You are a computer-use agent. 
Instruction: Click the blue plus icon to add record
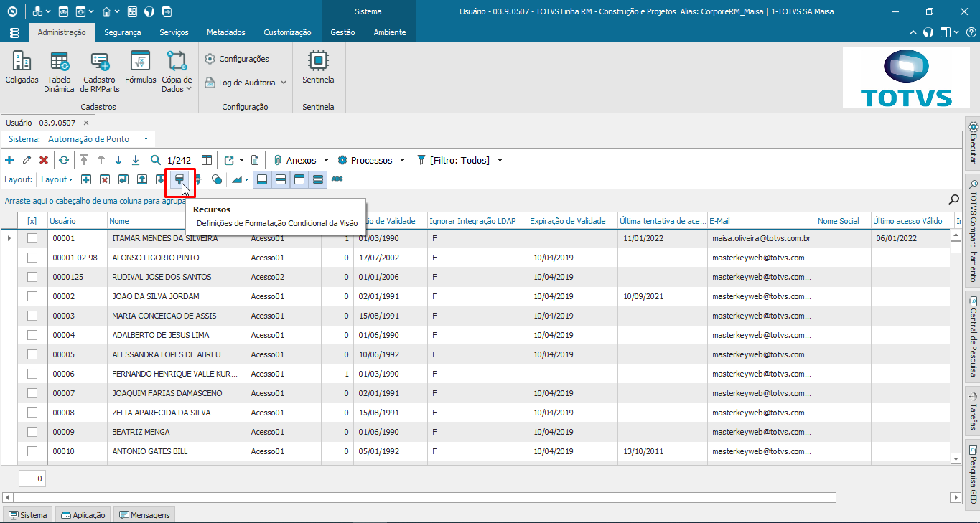coord(9,160)
